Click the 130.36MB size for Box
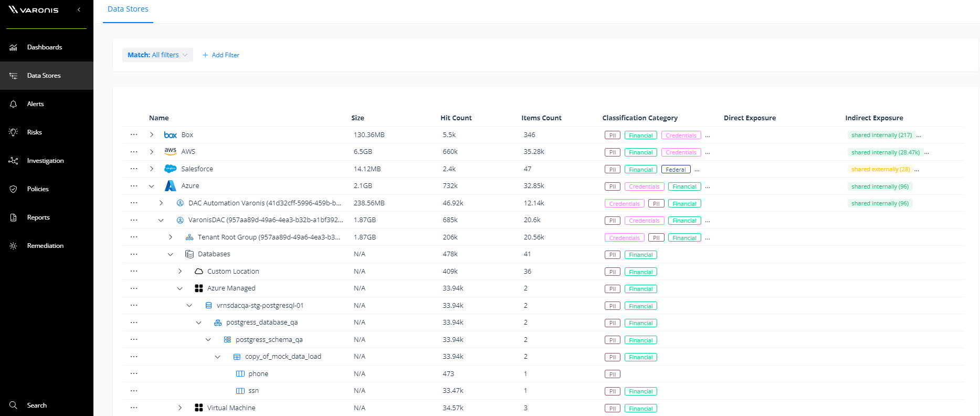 369,135
